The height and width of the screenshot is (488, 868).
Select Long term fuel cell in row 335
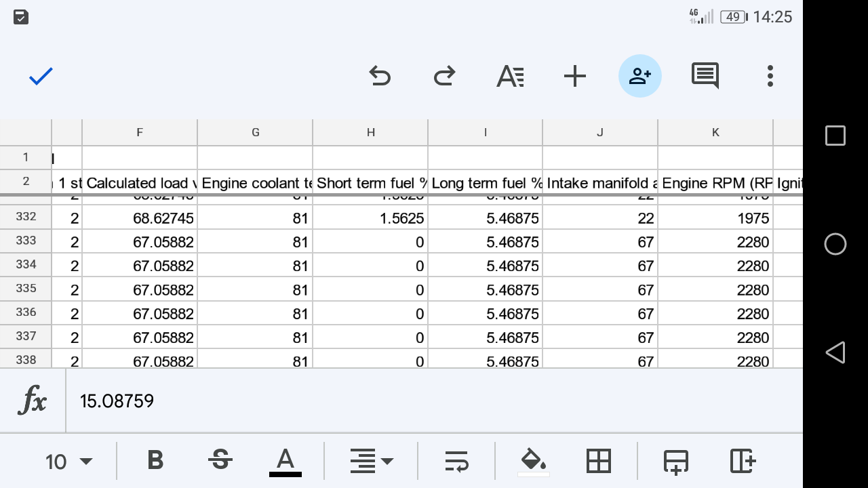(x=486, y=289)
